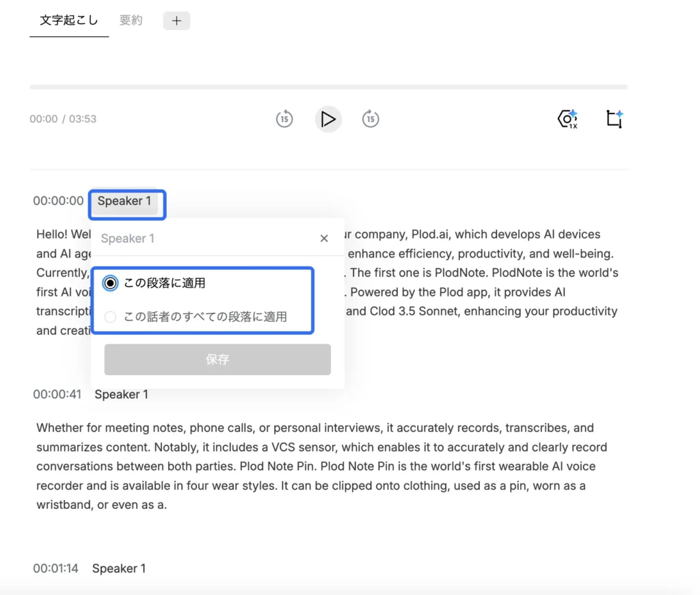The width and height of the screenshot is (700, 595).
Task: Focus the Speaker 1 name input field
Action: 205,238
